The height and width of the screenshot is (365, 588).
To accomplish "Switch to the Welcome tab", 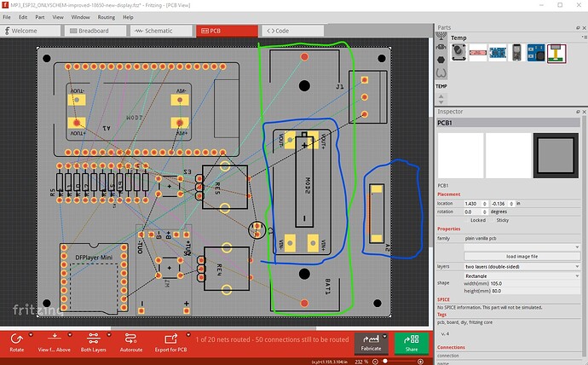I will [31, 31].
